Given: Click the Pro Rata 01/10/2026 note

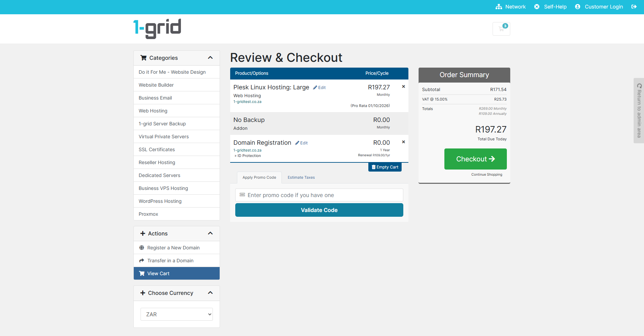Looking at the screenshot, I should point(370,106).
